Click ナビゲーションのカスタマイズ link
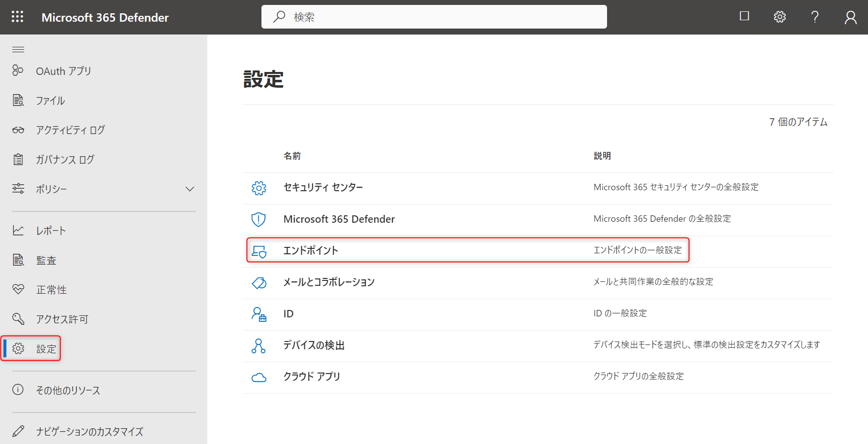The height and width of the screenshot is (444, 868). point(89,432)
